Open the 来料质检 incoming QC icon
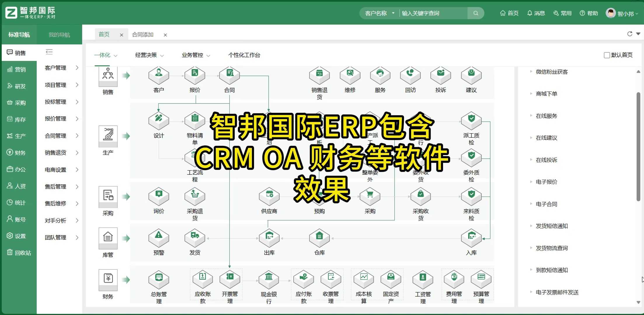This screenshot has width=644, height=315. tap(471, 196)
